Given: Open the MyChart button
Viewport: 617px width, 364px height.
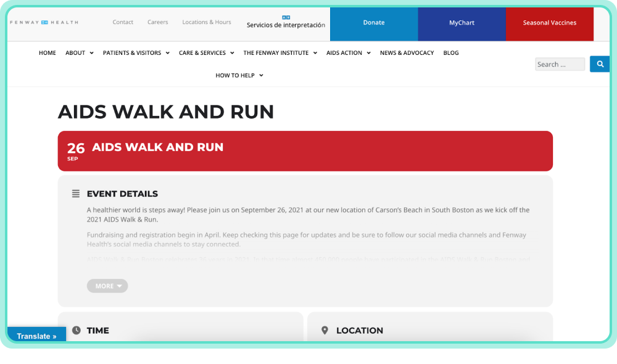Looking at the screenshot, I should tap(462, 24).
